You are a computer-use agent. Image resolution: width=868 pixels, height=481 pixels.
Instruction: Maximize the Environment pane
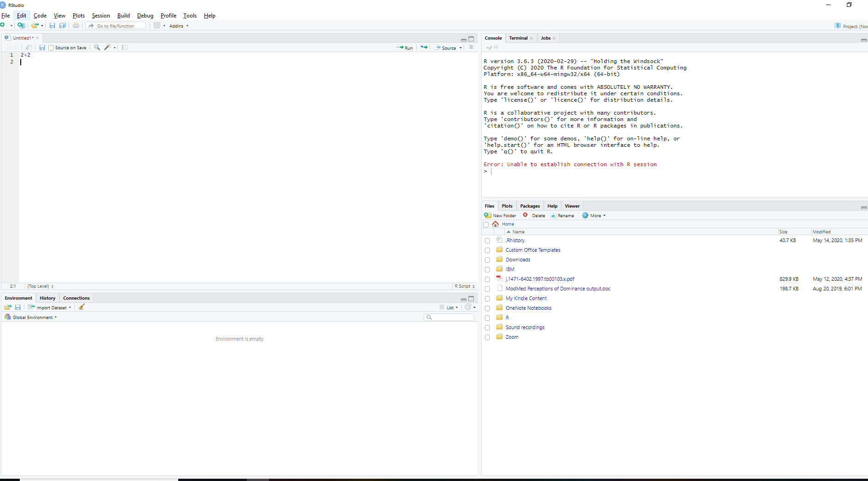pos(471,299)
